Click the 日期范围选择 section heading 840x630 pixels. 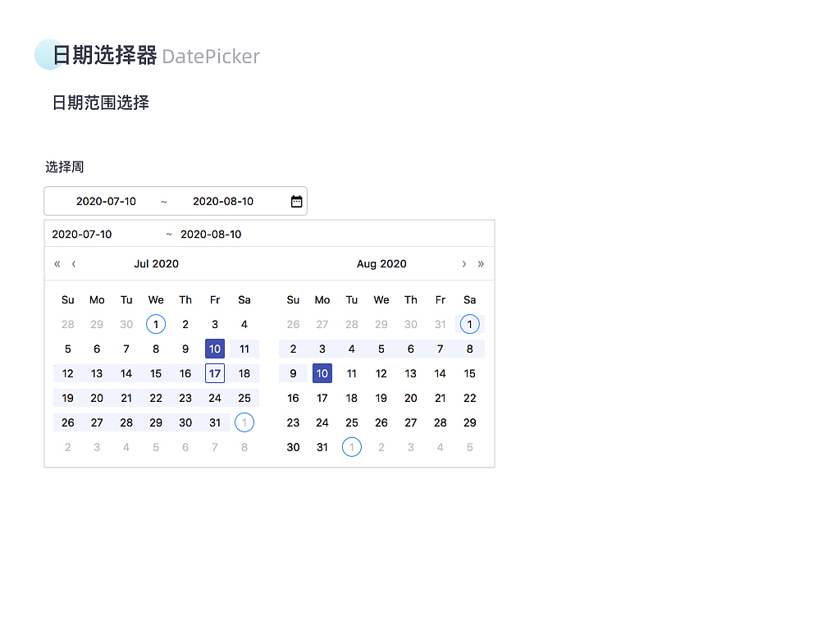[x=100, y=103]
